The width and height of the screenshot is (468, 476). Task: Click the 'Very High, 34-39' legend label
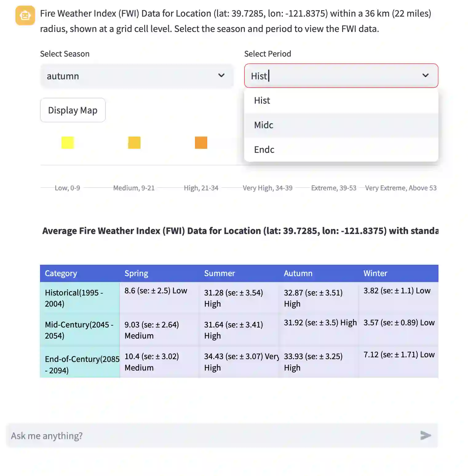[x=268, y=188]
